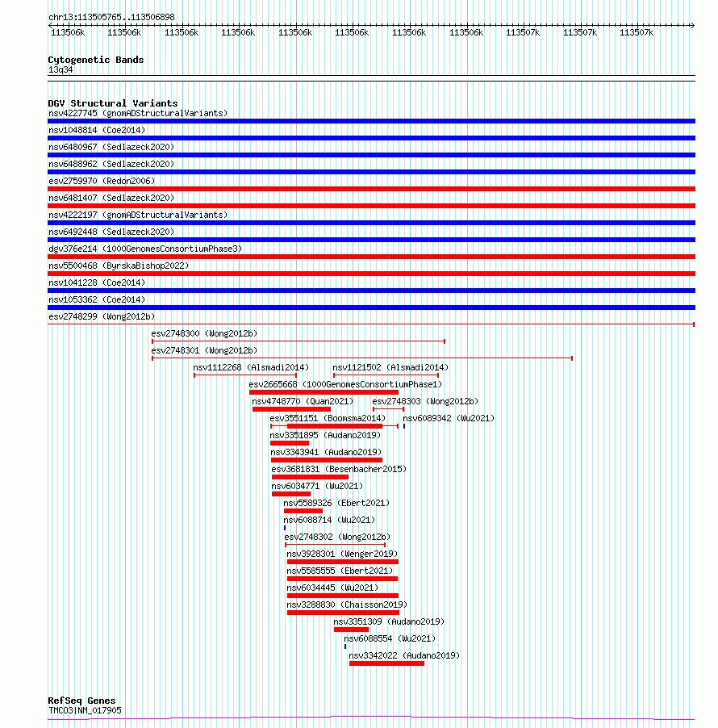Select esv3551151 (Boomsma2014) label
This screenshot has height=728, width=718.
pyautogui.click(x=328, y=418)
